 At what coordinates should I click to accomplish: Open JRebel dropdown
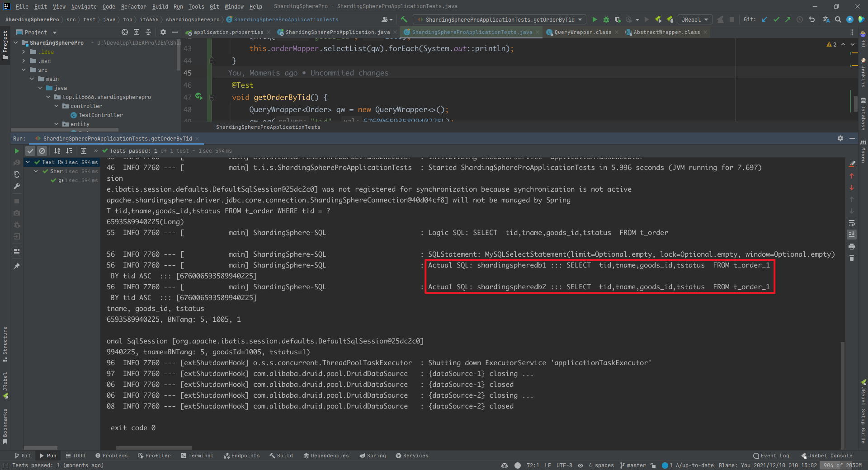(x=695, y=19)
